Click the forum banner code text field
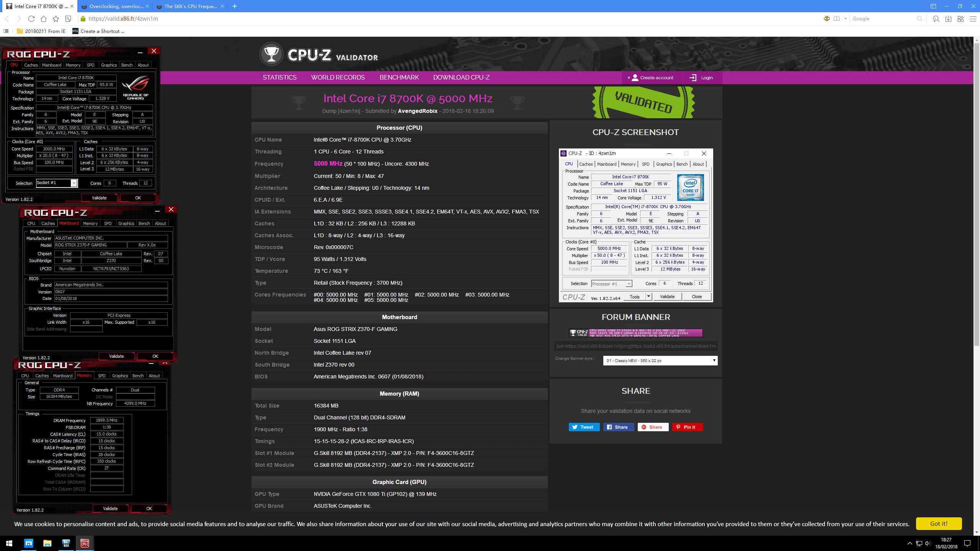 pos(636,346)
